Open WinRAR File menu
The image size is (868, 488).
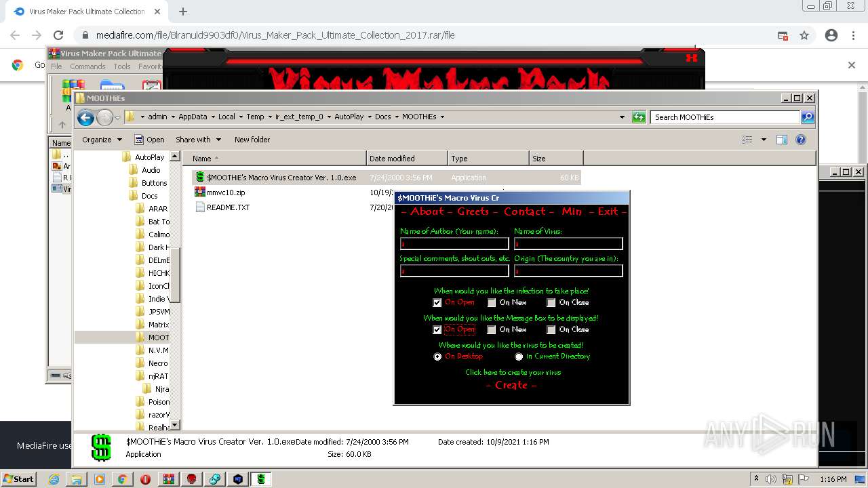[x=56, y=66]
